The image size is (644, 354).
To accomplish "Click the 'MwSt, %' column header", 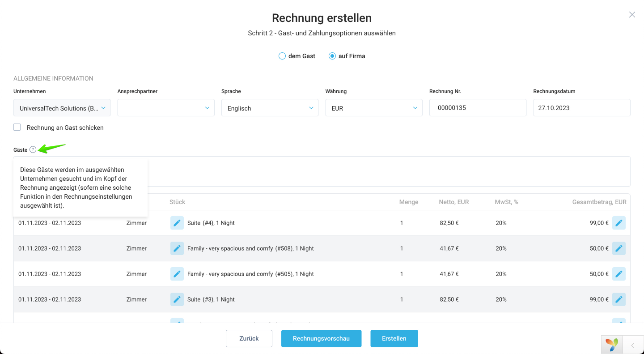I will click(507, 202).
